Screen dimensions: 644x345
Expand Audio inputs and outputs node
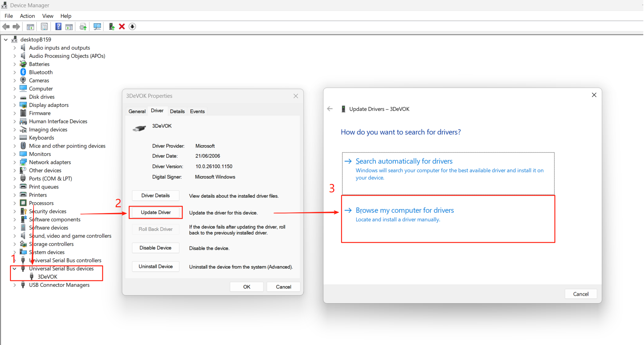[x=15, y=48]
